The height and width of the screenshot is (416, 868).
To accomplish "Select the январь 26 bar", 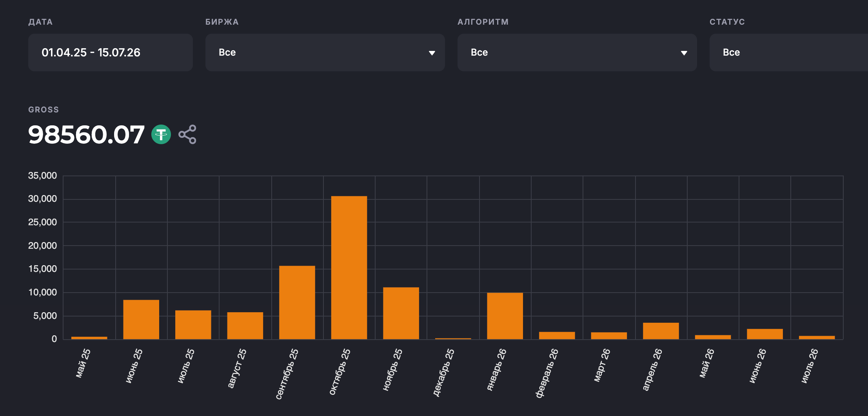I will (505, 316).
